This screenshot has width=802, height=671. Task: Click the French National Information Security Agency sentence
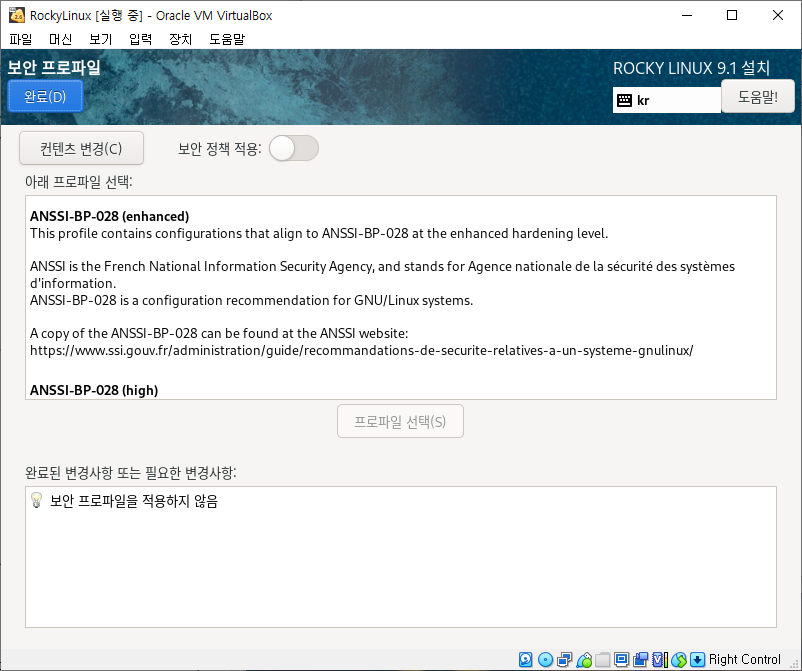point(382,275)
